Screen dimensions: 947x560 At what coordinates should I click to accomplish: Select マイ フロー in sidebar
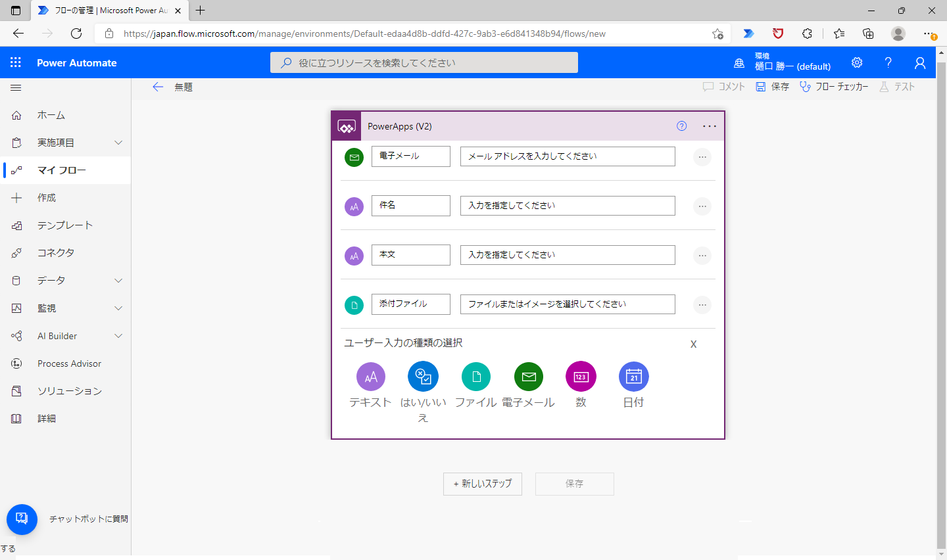click(x=66, y=170)
